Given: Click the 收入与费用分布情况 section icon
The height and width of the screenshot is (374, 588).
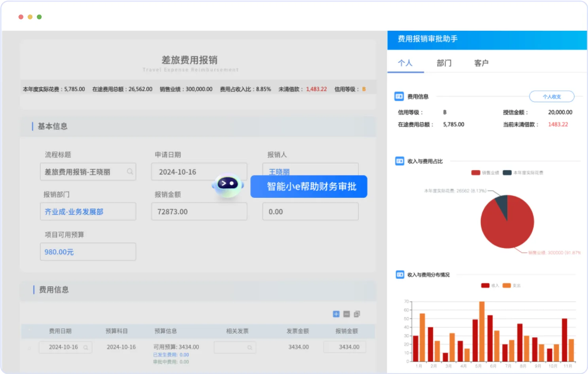Looking at the screenshot, I should coord(400,274).
